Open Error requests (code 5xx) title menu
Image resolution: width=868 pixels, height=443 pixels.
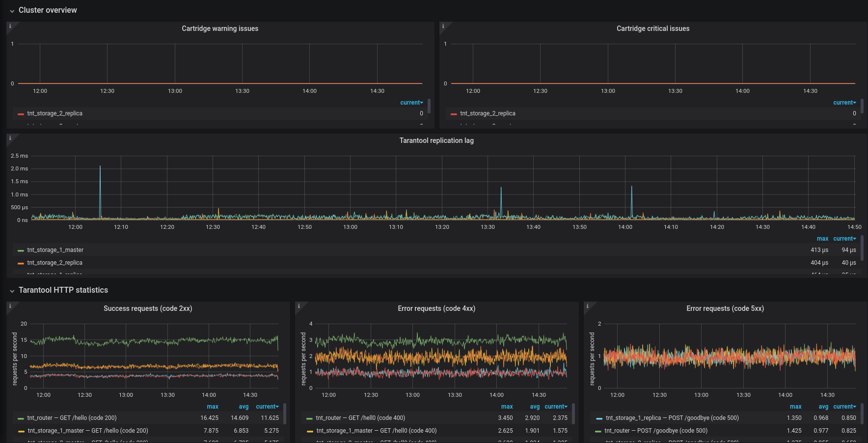point(725,308)
